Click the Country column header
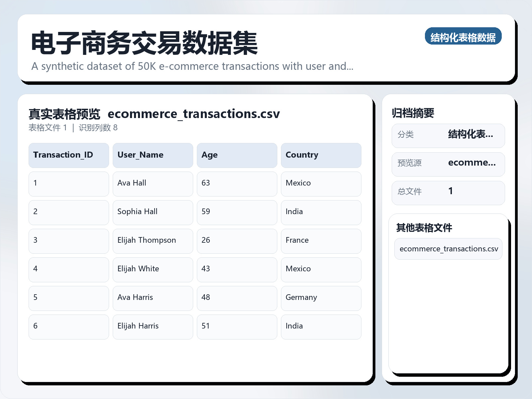Image resolution: width=532 pixels, height=399 pixels. pos(321,155)
